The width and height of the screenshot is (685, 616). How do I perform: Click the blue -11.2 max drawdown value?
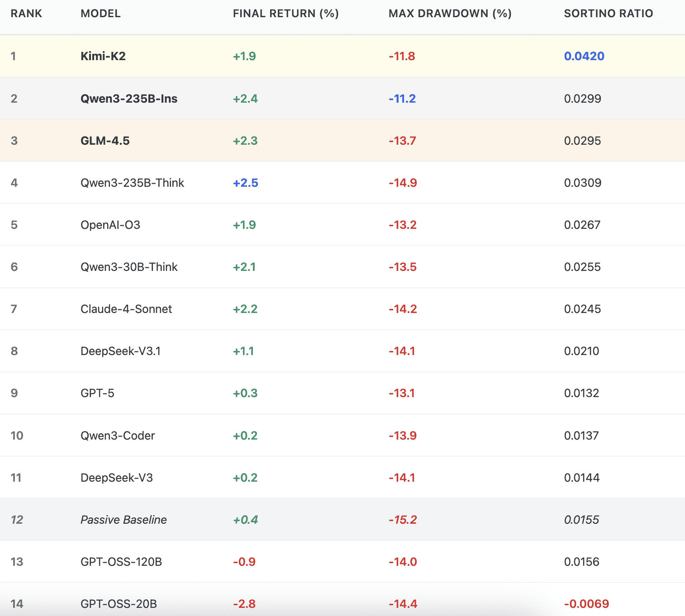click(402, 99)
